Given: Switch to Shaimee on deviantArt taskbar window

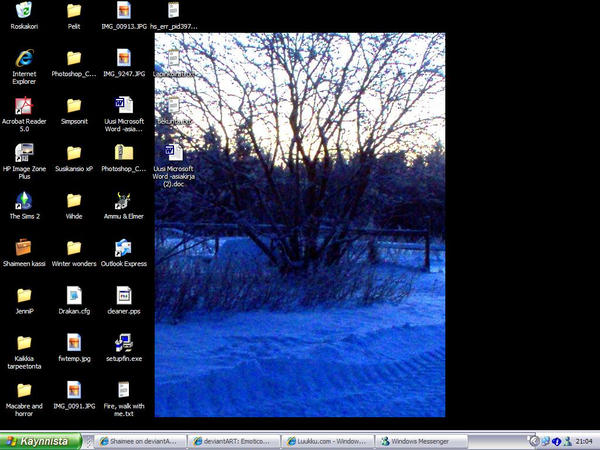Looking at the screenshot, I should (140, 441).
